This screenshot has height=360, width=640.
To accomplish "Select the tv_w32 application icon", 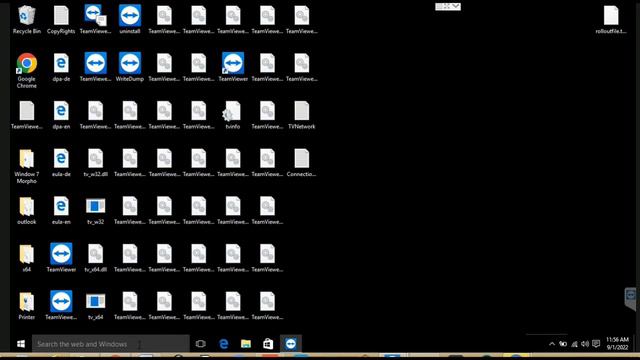I will (96, 210).
